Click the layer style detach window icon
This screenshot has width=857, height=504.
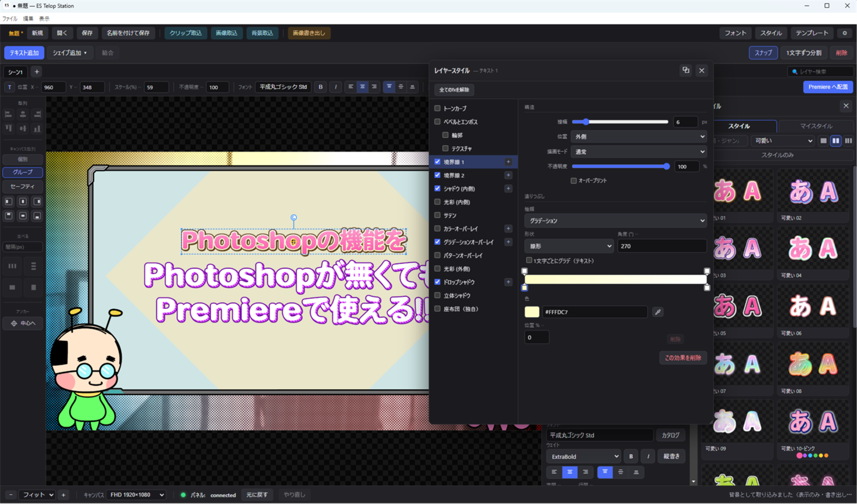[x=686, y=70]
